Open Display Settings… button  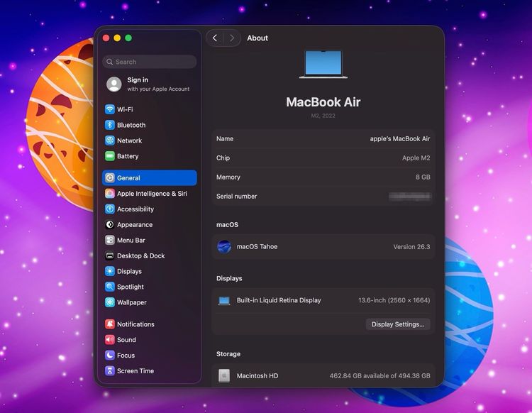(x=398, y=324)
